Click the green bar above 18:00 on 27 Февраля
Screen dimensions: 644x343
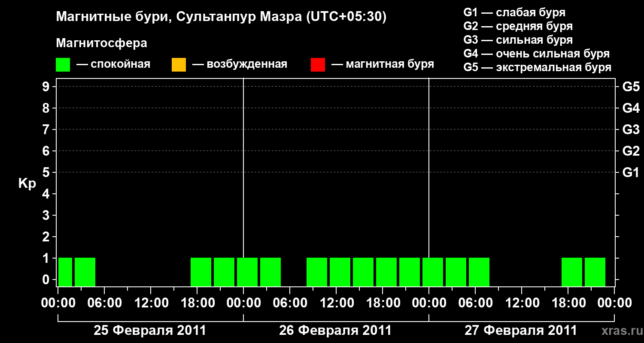point(572,272)
